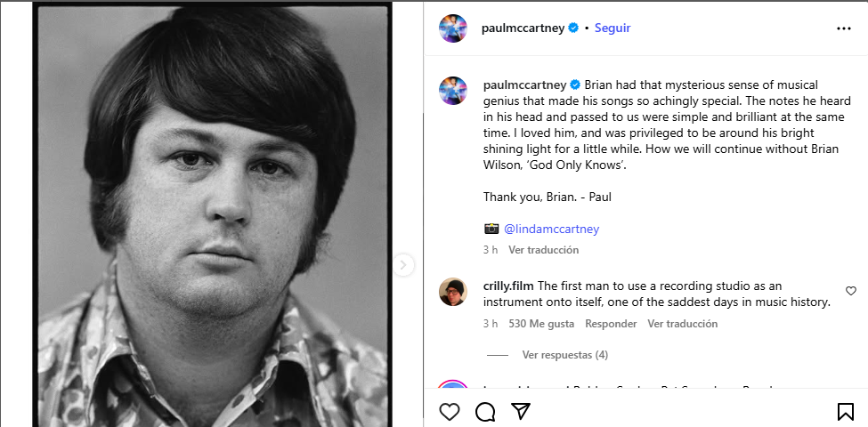This screenshot has width=868, height=427.
Task: Open comments with the speech bubble icon
Action: [x=485, y=412]
